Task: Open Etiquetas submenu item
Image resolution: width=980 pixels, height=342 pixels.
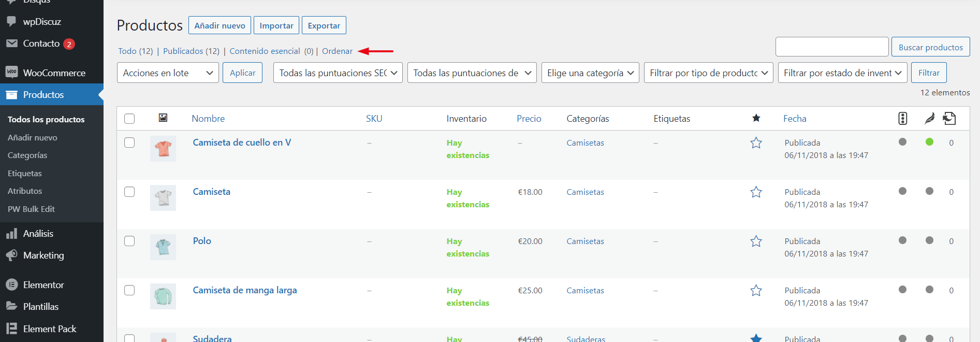Action: pos(25,173)
